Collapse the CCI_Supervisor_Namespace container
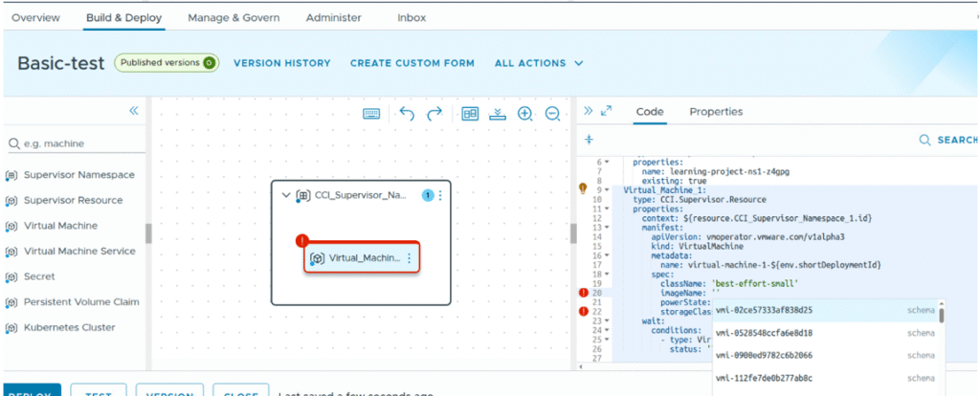Viewport: 980px width, 396px height. (x=285, y=195)
